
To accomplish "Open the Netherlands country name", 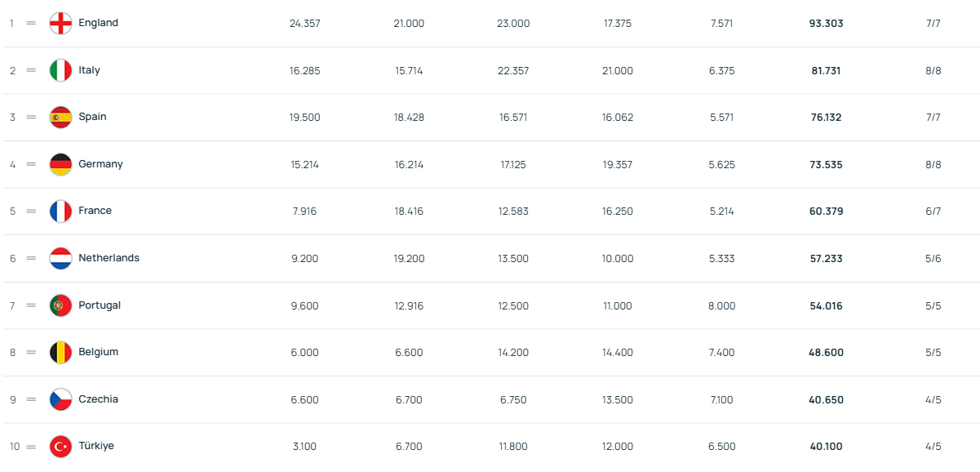I will tap(109, 258).
